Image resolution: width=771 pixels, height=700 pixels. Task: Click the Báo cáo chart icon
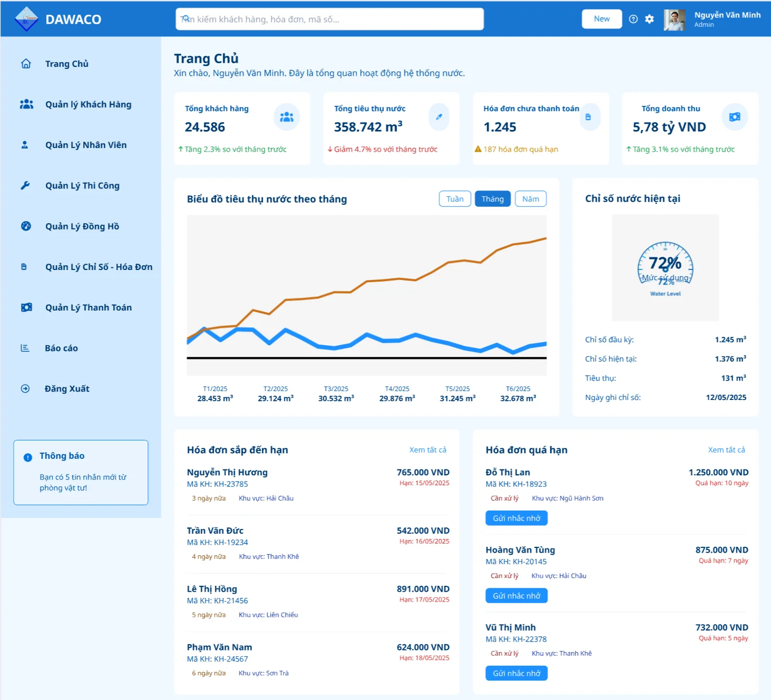25,348
